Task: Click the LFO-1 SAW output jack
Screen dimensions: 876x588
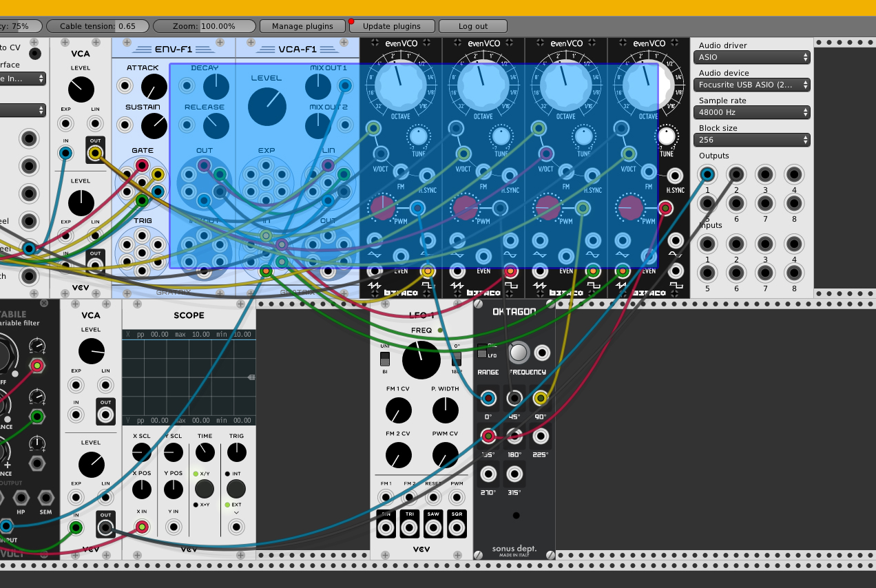Action: click(x=433, y=528)
